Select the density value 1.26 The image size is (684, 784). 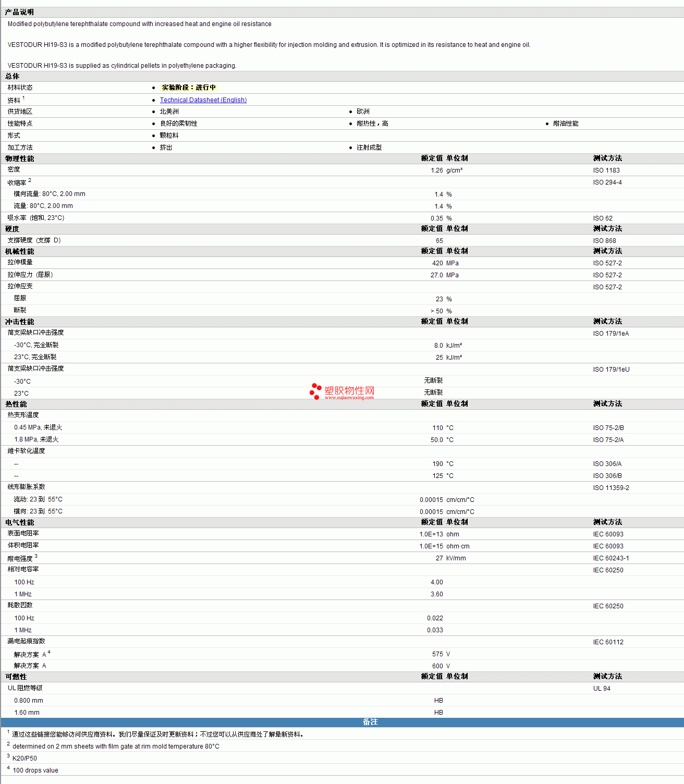(x=437, y=170)
